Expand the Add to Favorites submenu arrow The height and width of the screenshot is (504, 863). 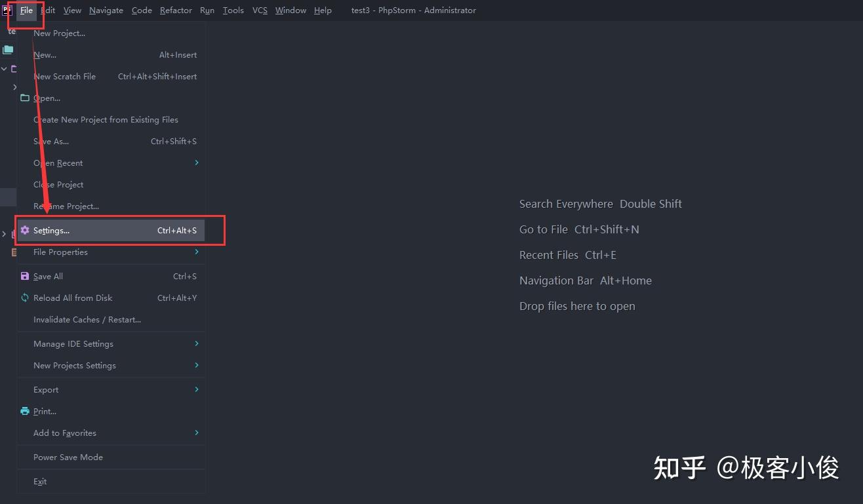pyautogui.click(x=197, y=433)
